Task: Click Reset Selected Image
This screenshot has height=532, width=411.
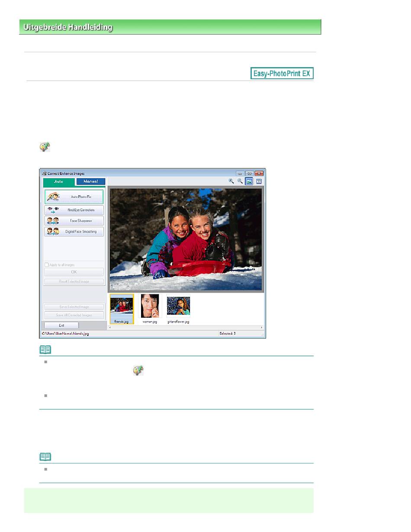Action: tap(74, 282)
